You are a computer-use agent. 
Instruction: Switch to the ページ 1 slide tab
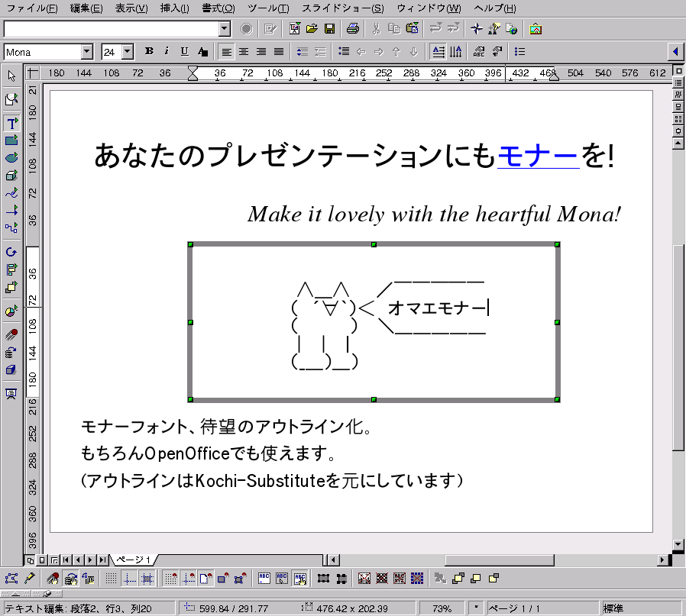(x=134, y=560)
